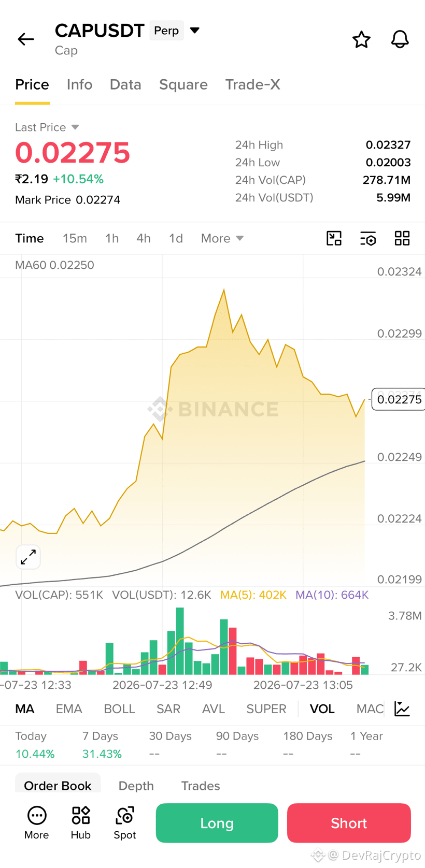Tap the red Short button

[349, 823]
